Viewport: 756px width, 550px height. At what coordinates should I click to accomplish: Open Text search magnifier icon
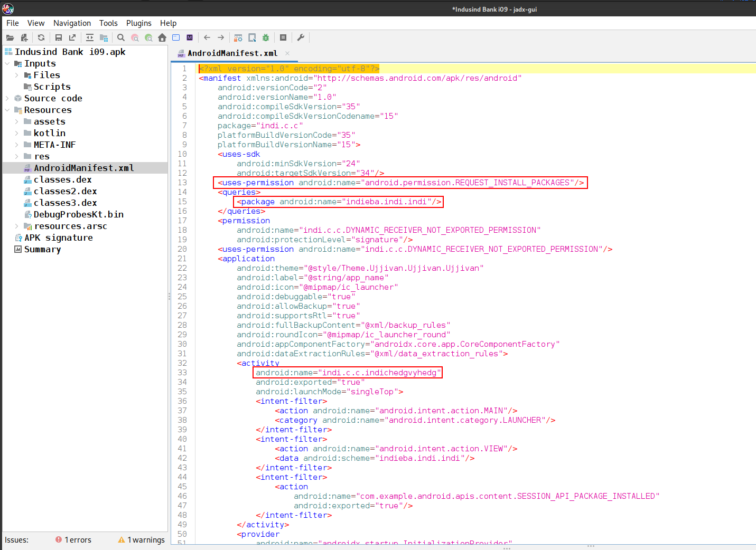click(121, 37)
